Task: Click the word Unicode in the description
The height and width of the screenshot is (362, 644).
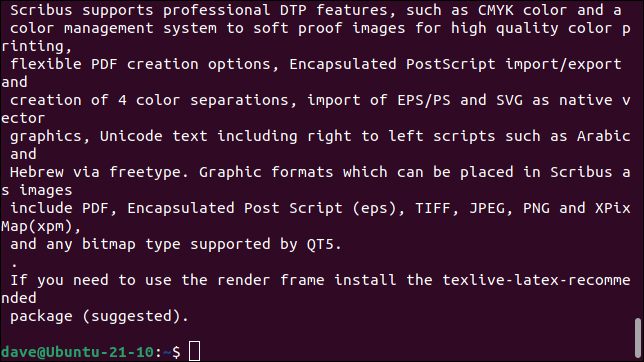Action: (x=131, y=136)
